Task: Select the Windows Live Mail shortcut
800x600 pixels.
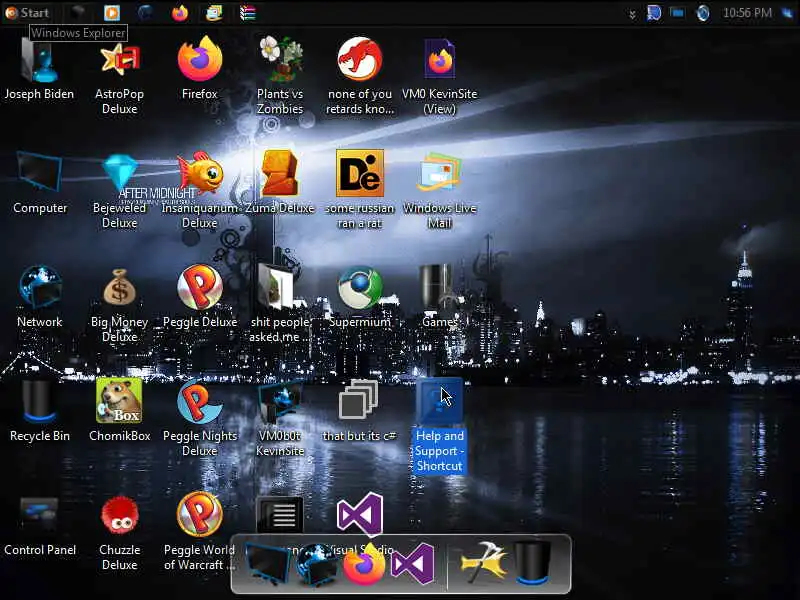Action: coord(439,190)
